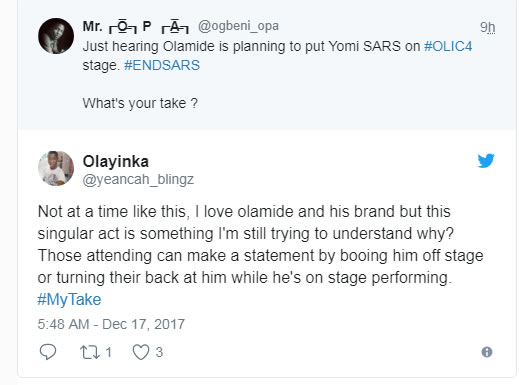
Task: Open the #ENDSARS hashtag link
Action: point(162,65)
